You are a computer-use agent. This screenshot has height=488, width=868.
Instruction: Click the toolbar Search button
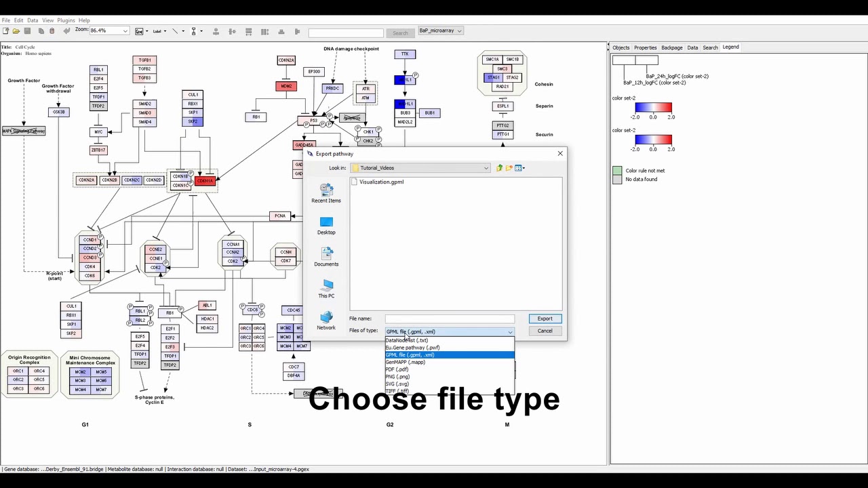pyautogui.click(x=400, y=33)
